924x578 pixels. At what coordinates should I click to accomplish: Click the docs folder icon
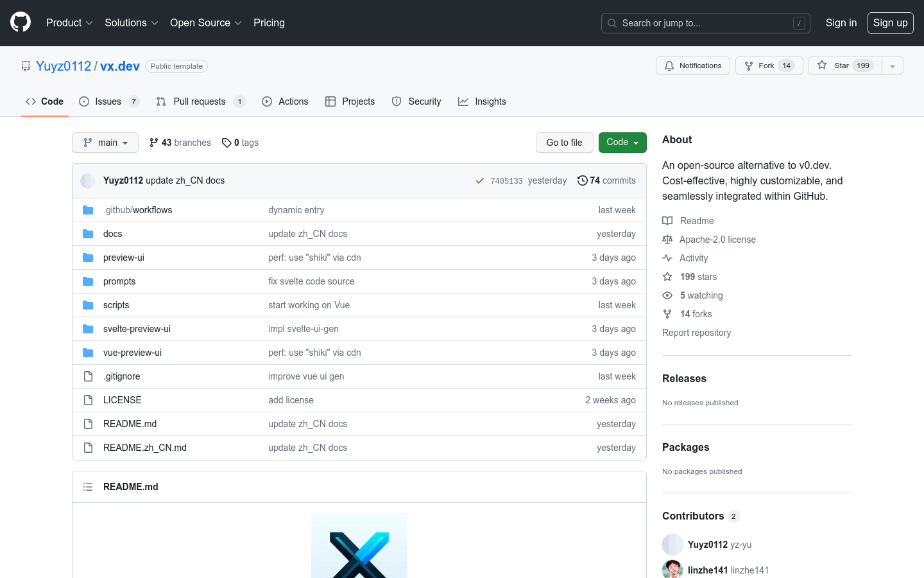pos(88,234)
